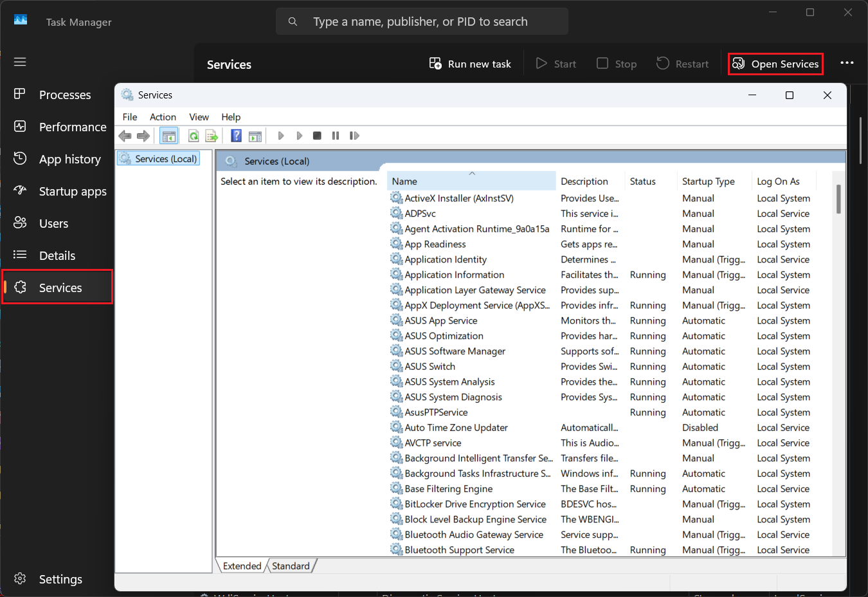Toggle Show/Hide Console Tree icon
Image resolution: width=868 pixels, height=597 pixels.
coord(169,136)
